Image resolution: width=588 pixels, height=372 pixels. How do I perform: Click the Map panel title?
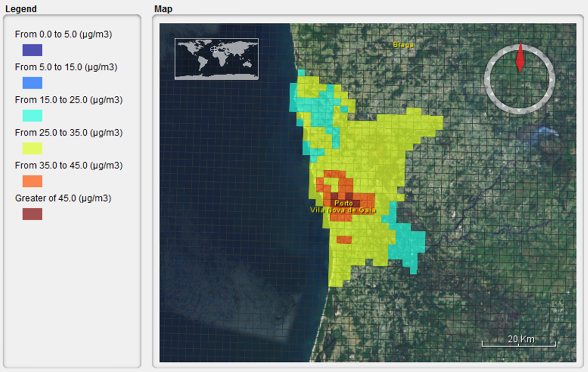(163, 9)
